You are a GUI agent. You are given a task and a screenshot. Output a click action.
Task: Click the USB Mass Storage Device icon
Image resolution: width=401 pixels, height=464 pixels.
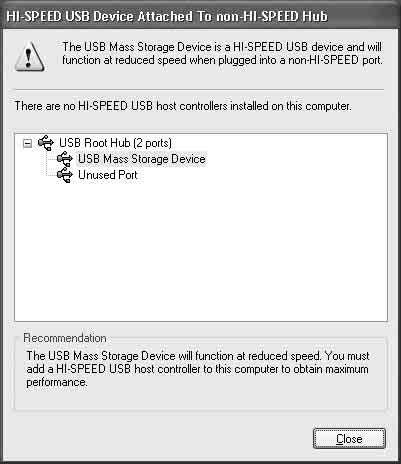tap(65, 159)
